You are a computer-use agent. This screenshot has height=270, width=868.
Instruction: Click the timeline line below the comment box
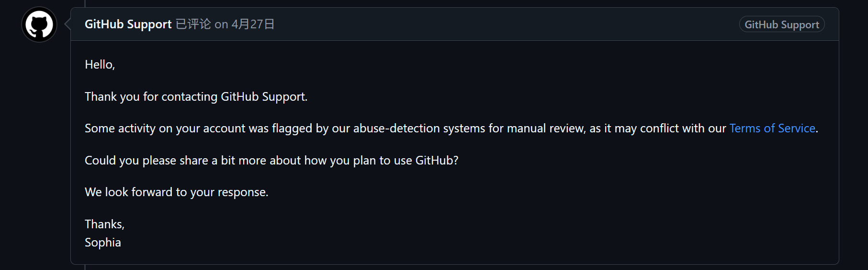85,267
